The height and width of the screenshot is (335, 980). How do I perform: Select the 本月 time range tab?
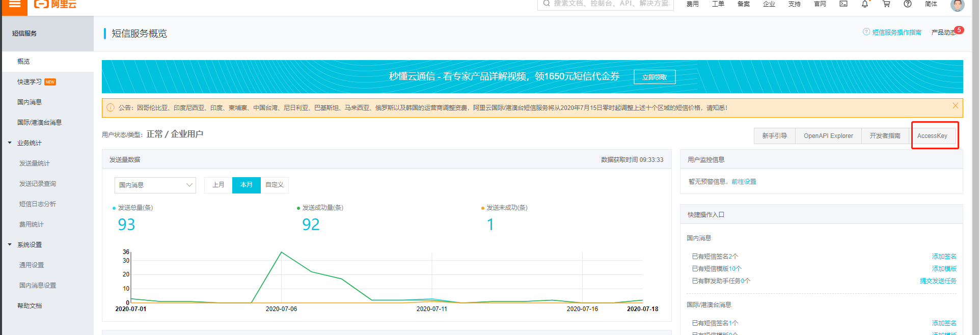pos(247,185)
